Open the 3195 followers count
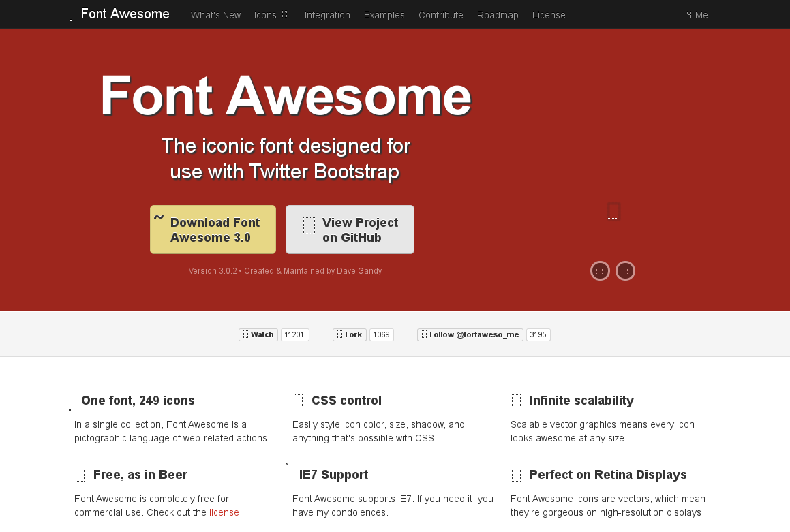 (x=538, y=334)
